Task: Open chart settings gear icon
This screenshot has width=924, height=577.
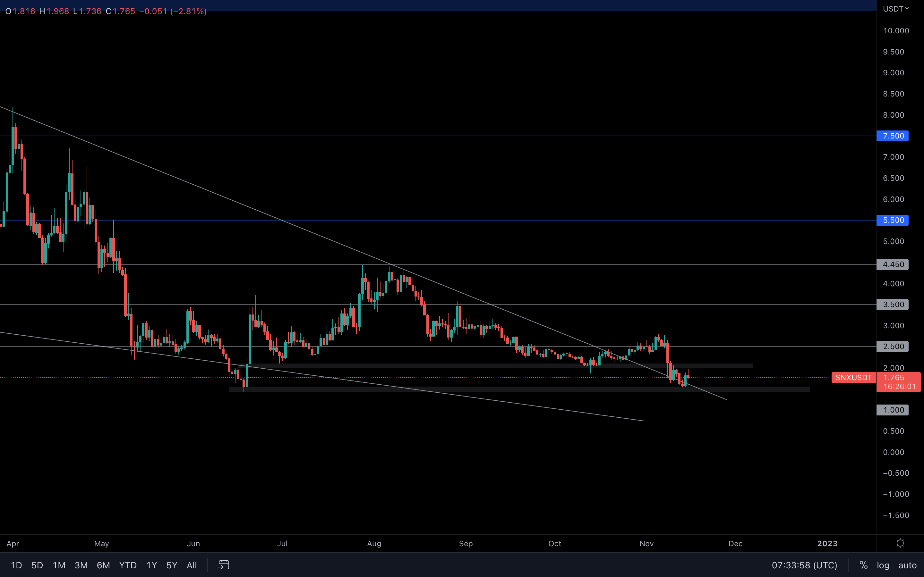Action: click(x=900, y=543)
